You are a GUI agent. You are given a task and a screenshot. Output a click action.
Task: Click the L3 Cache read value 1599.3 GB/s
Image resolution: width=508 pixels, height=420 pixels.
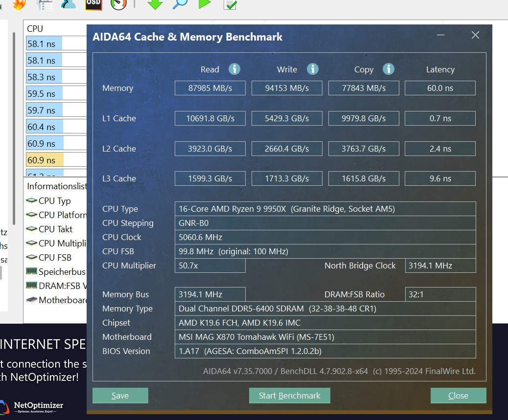click(210, 178)
